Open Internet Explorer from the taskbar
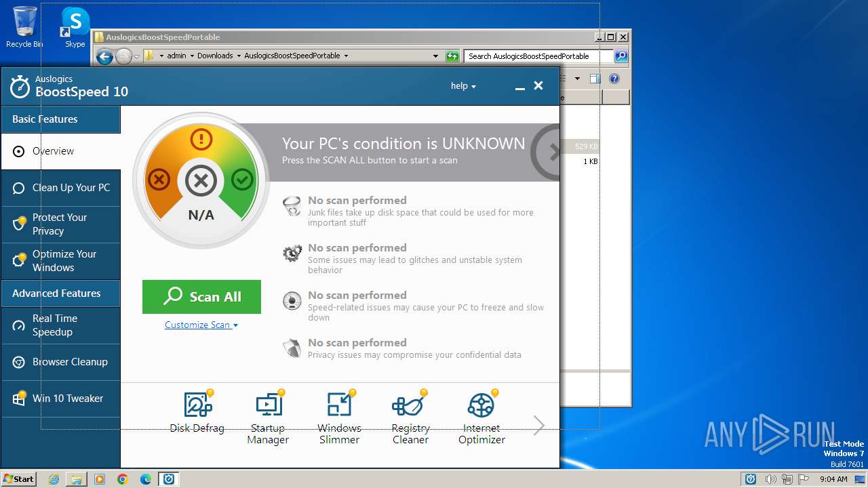Screen dimensions: 868x488 click(x=54, y=479)
